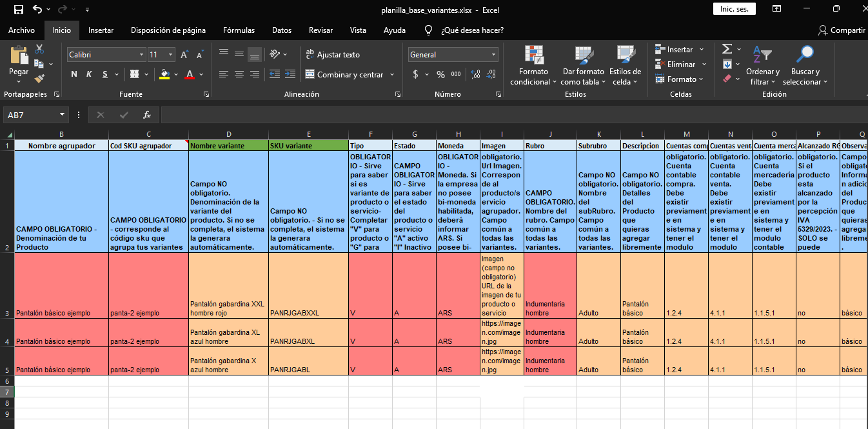
Task: Apply yellow fill color swatch
Action: [164, 74]
